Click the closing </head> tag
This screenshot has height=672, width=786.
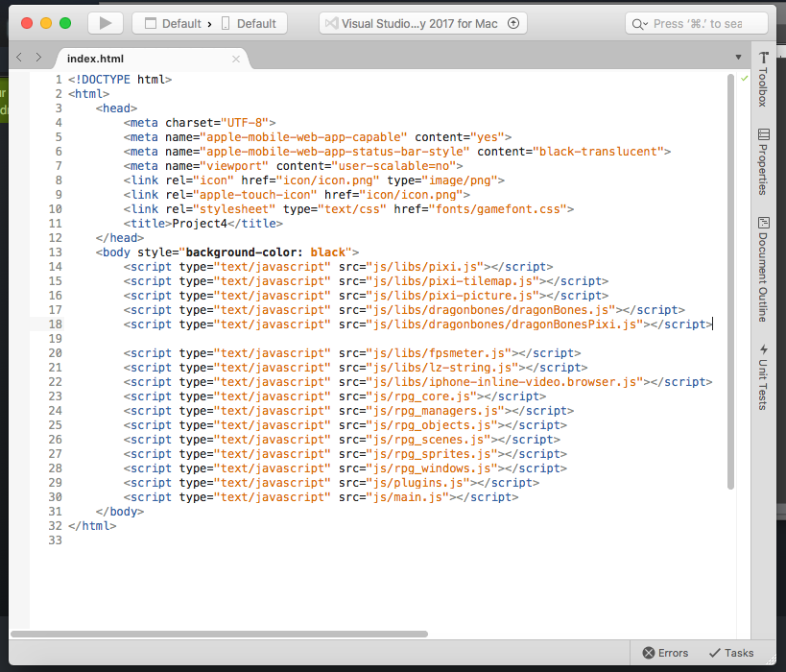tap(120, 238)
